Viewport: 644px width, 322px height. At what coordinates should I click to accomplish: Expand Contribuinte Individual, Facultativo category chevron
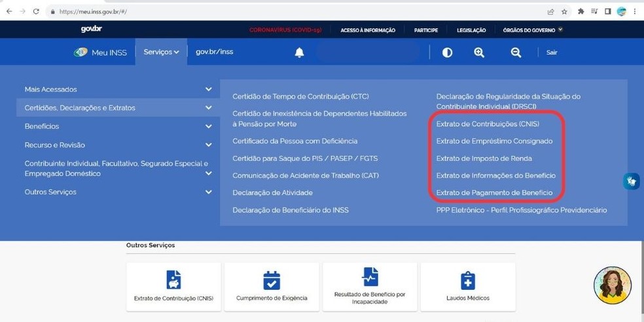pyautogui.click(x=209, y=173)
